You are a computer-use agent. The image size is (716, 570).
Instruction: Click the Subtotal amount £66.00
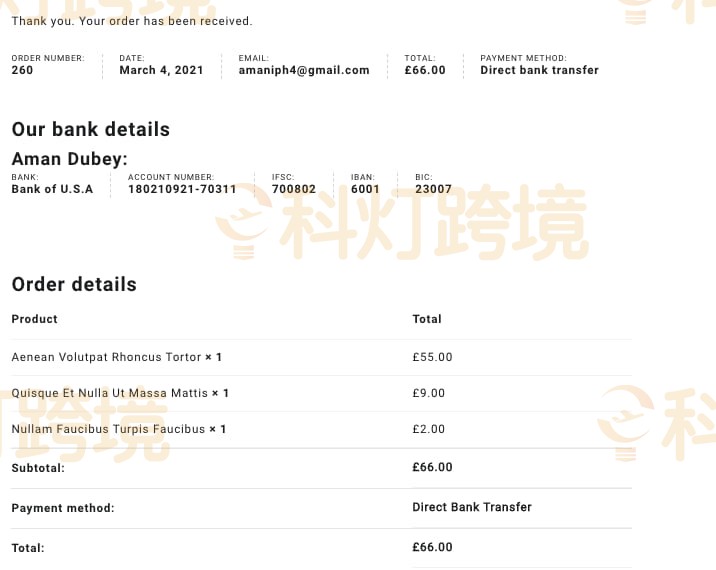[432, 467]
